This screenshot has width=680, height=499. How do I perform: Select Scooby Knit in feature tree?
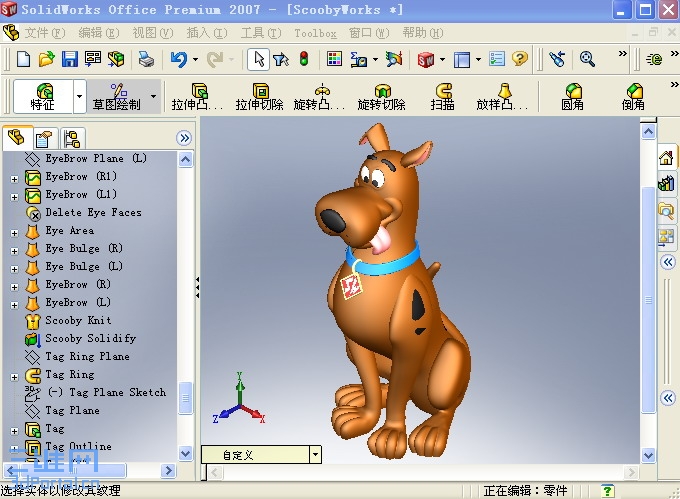point(78,320)
